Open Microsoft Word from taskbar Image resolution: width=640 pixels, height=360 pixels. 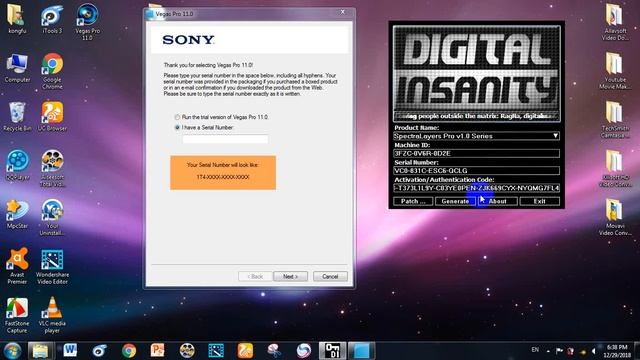[70, 351]
